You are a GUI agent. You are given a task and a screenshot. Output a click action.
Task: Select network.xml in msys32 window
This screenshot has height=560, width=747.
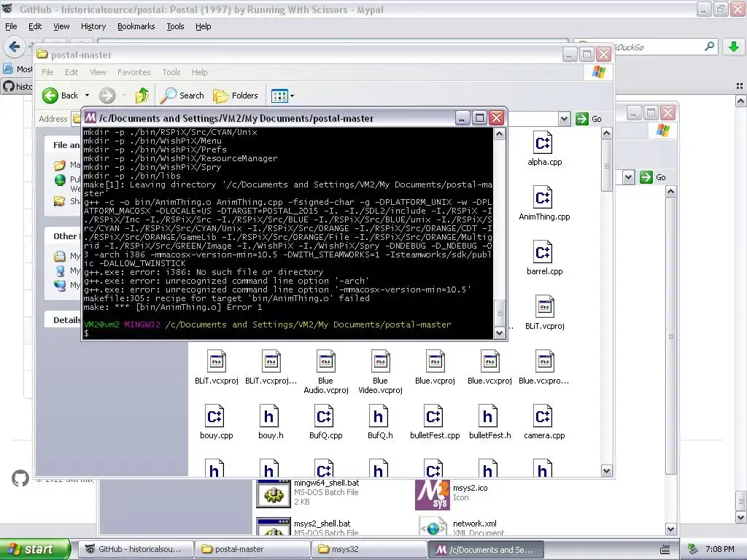click(x=433, y=527)
